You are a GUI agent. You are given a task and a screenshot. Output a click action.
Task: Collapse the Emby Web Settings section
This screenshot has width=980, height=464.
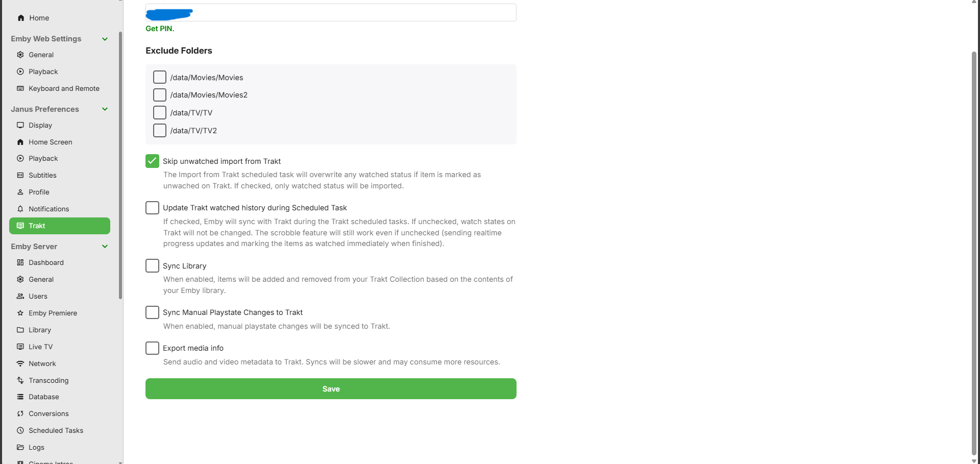pyautogui.click(x=105, y=39)
